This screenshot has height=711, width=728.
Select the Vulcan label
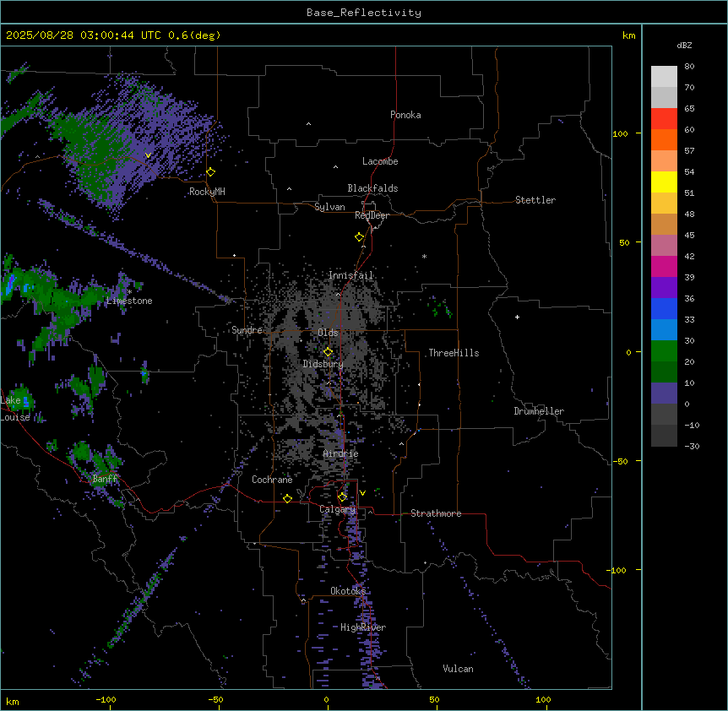[x=458, y=669]
